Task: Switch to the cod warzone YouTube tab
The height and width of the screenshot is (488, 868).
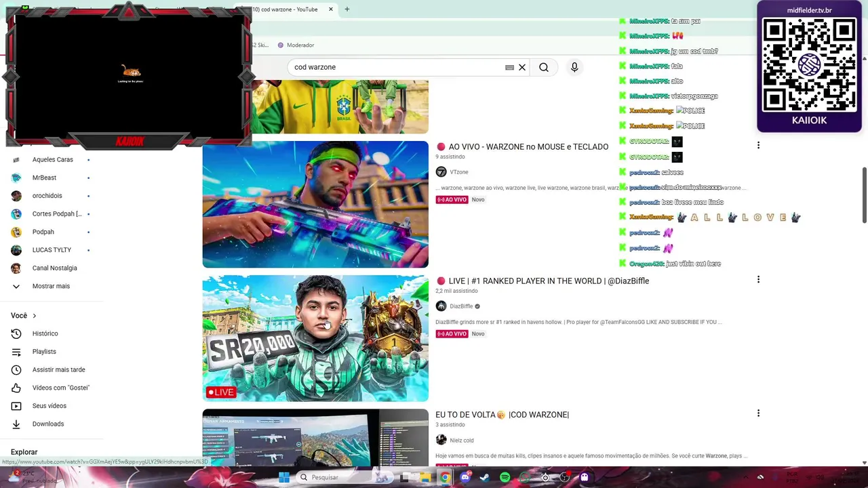Action: (285, 9)
